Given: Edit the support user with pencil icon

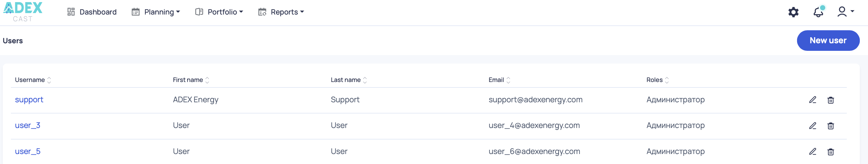Looking at the screenshot, I should point(812,100).
